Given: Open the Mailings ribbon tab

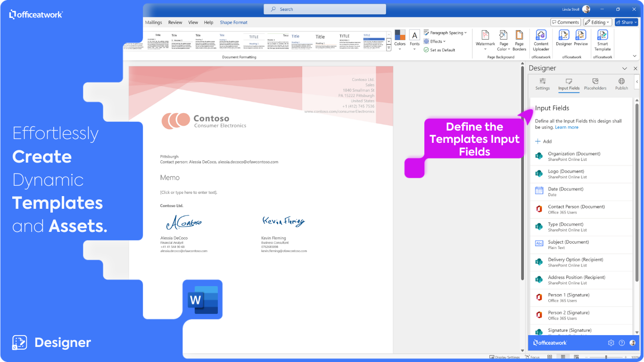Looking at the screenshot, I should pyautogui.click(x=153, y=22).
